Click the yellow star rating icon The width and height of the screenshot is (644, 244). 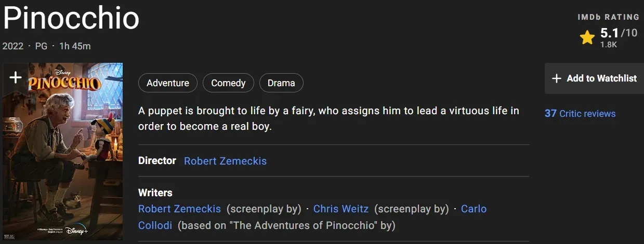click(587, 37)
